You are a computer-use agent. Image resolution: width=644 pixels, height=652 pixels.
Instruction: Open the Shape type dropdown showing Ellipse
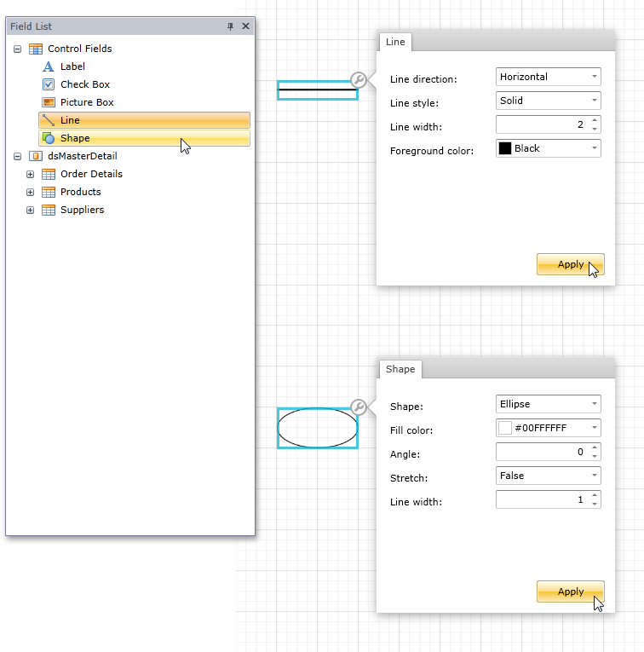tap(548, 404)
